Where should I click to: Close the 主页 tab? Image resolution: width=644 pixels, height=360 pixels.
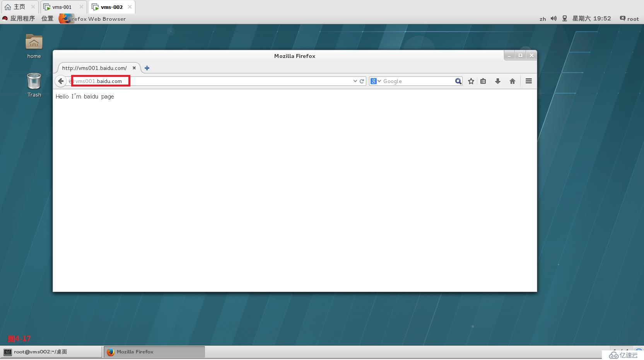click(x=33, y=7)
